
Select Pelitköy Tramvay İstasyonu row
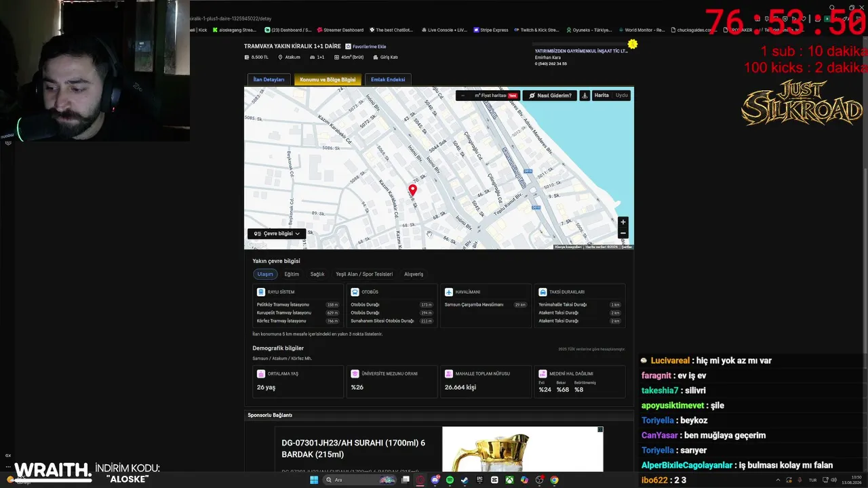(x=298, y=305)
